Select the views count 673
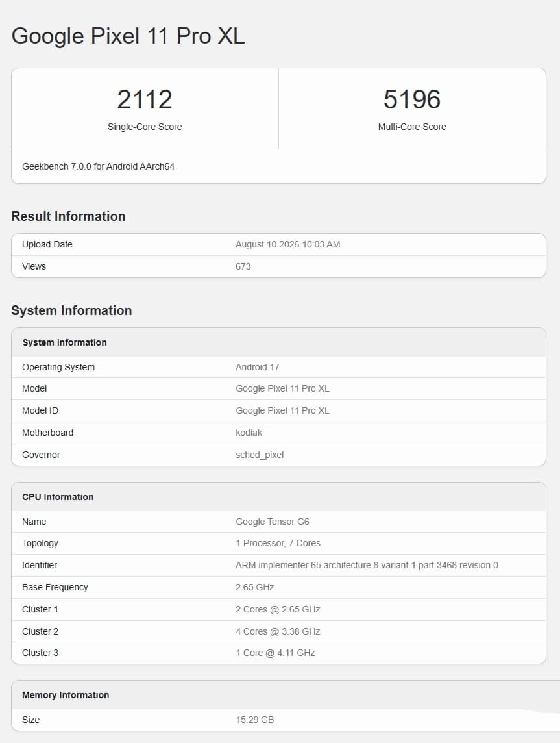Image resolution: width=560 pixels, height=743 pixels. pos(243,266)
